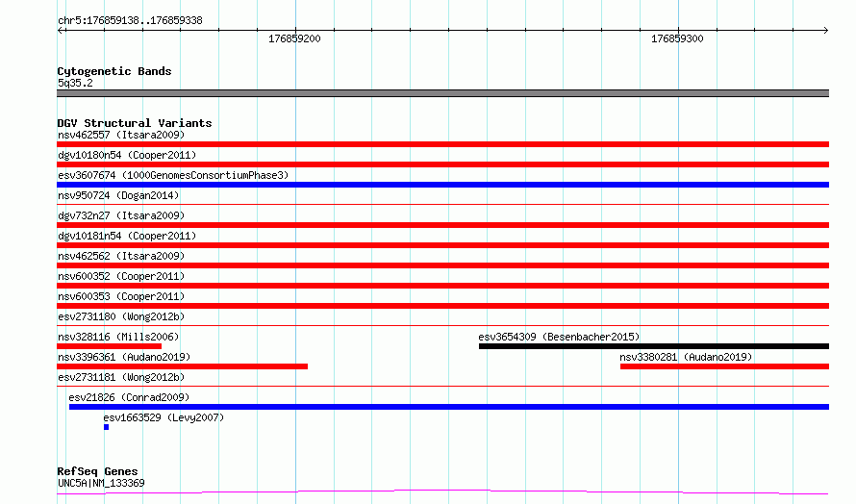Click the small blue square under esv1663529

coord(107,427)
